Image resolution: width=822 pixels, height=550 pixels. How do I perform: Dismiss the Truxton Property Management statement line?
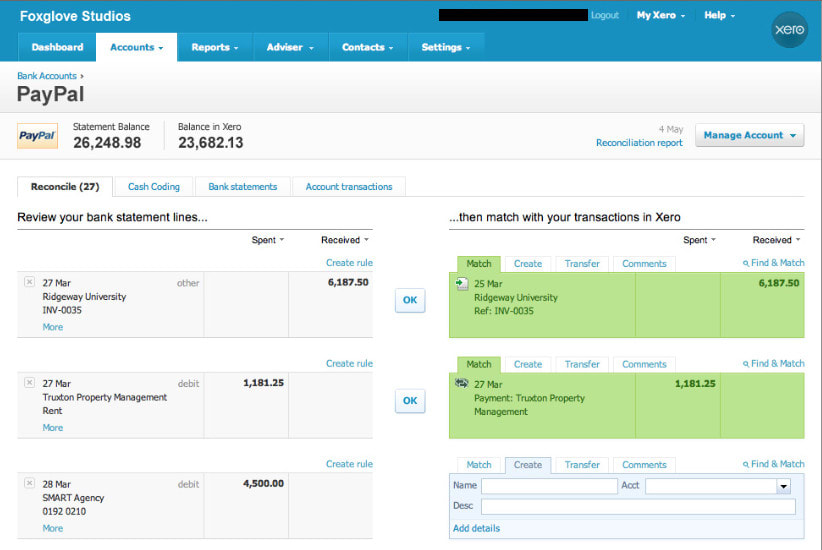click(x=29, y=383)
